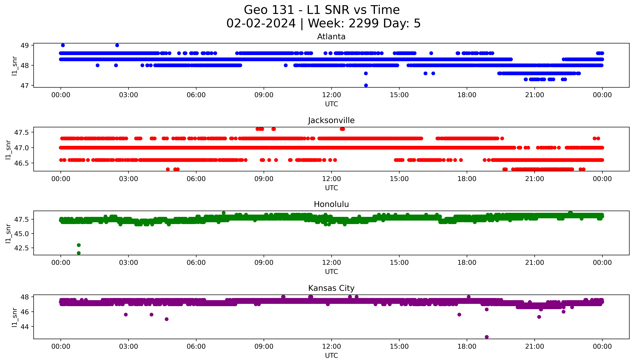Click the 42.5 y-tick on the Honolulu plot
The width and height of the screenshot is (634, 364).
[22, 248]
